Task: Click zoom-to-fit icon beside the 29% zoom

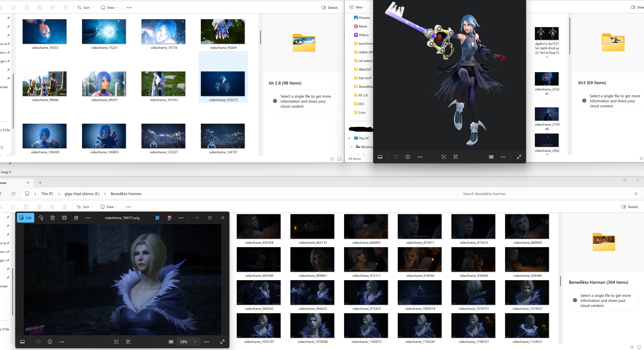Action: (171, 342)
